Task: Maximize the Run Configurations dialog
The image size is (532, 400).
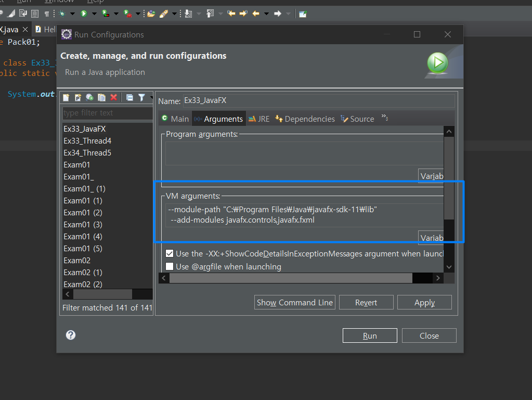Action: pyautogui.click(x=417, y=34)
